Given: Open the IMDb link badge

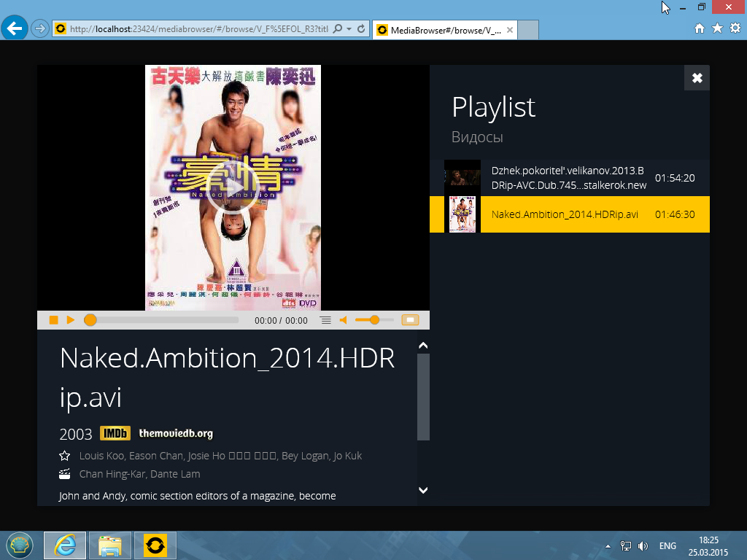Looking at the screenshot, I should 115,433.
